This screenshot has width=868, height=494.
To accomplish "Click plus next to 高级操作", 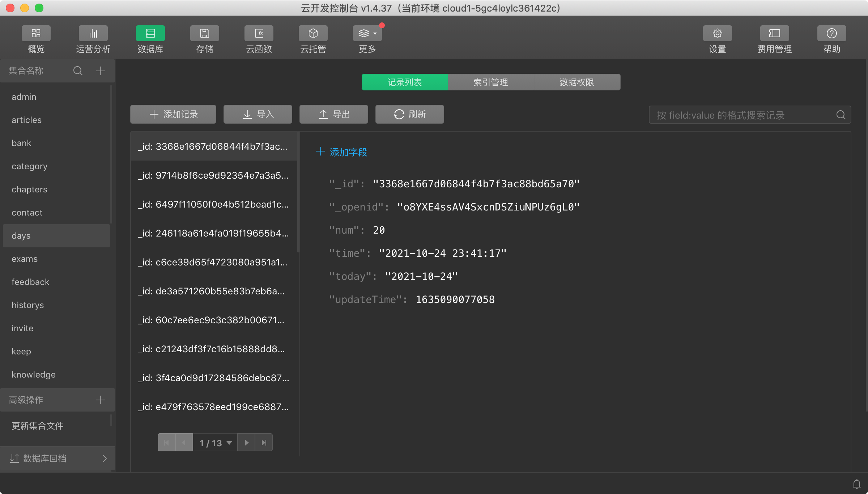I will click(x=101, y=400).
